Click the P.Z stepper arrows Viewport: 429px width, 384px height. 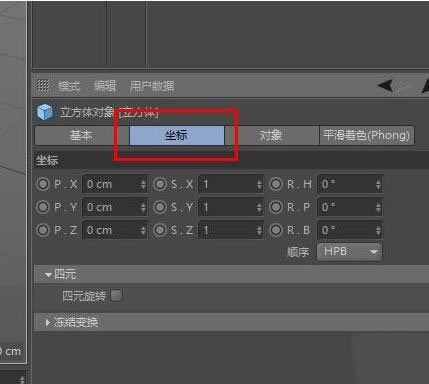tap(143, 230)
